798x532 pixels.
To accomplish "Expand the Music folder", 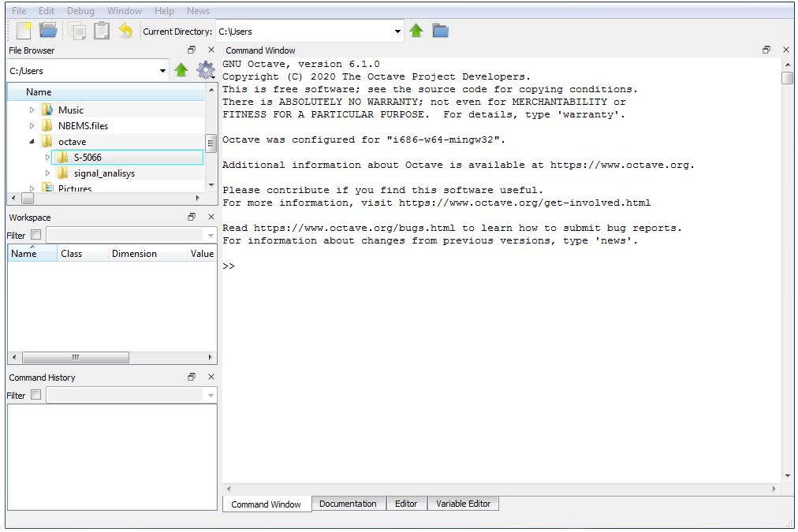I will click(32, 110).
